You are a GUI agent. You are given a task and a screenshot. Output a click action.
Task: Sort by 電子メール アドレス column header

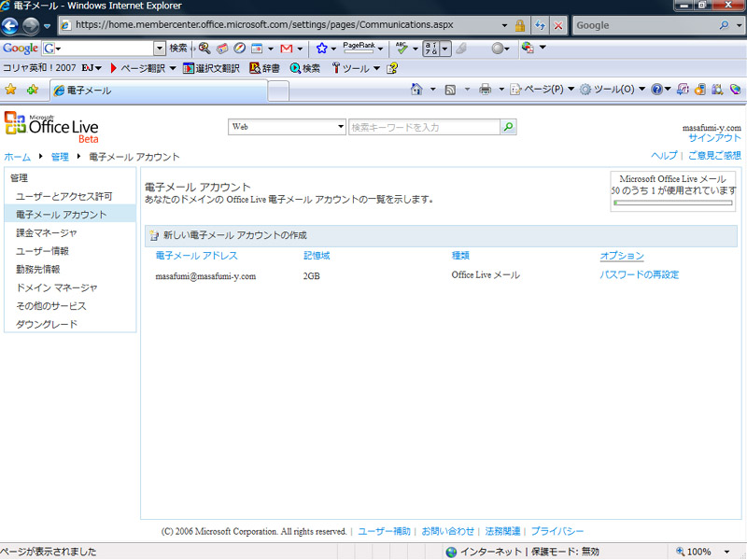click(196, 255)
